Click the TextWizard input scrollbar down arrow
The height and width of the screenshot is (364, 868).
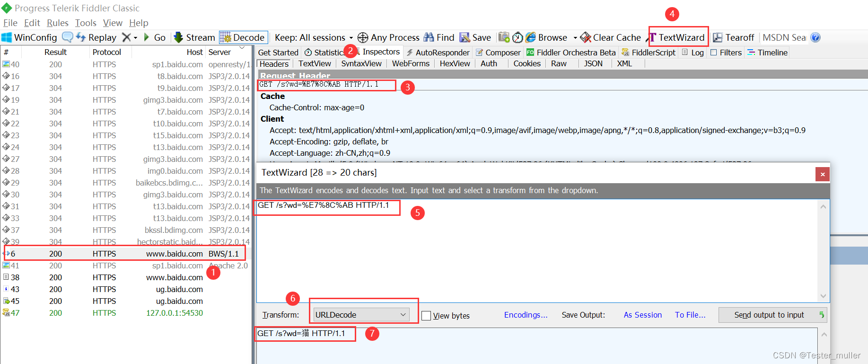(x=824, y=296)
